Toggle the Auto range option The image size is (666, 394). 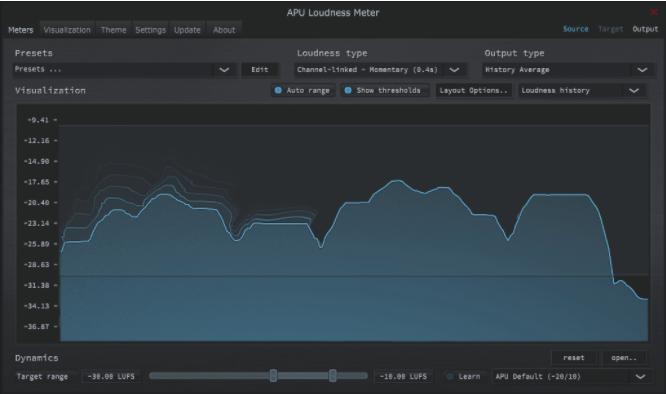(x=303, y=90)
